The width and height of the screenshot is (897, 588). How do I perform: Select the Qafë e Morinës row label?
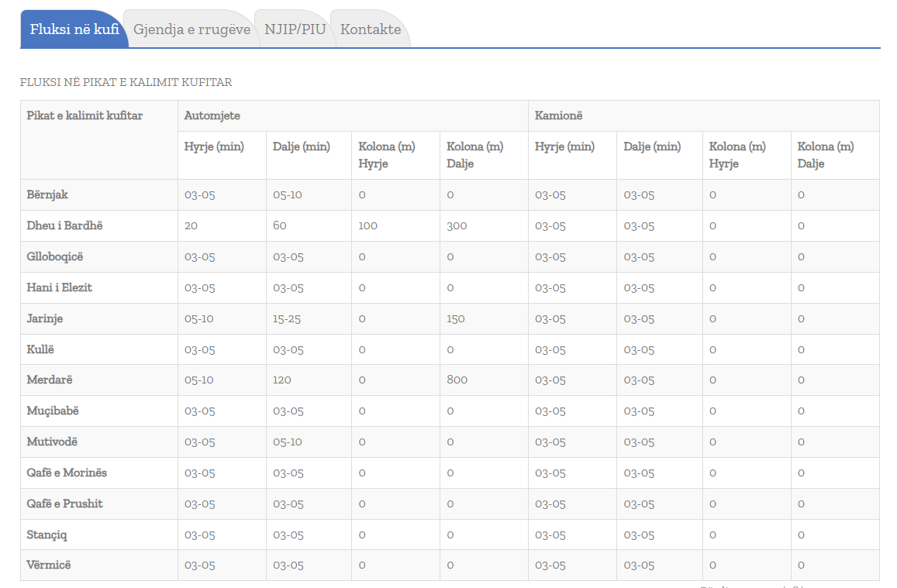[67, 473]
